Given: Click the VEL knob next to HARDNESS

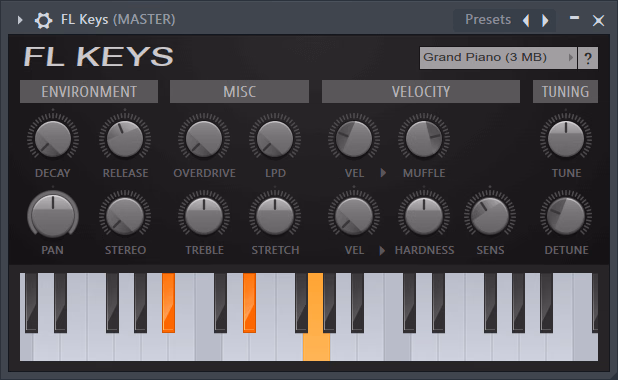Looking at the screenshot, I should [354, 216].
